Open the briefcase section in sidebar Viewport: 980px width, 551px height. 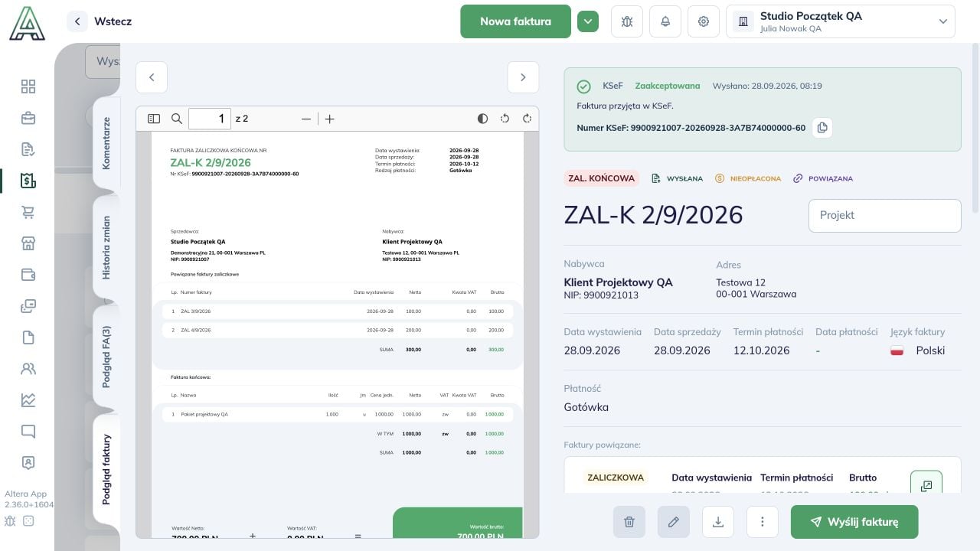click(x=28, y=118)
